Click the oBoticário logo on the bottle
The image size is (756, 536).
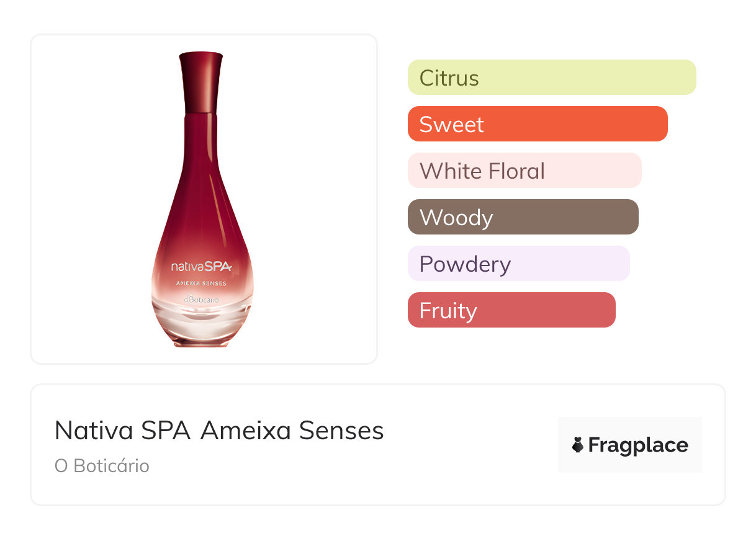click(x=201, y=300)
